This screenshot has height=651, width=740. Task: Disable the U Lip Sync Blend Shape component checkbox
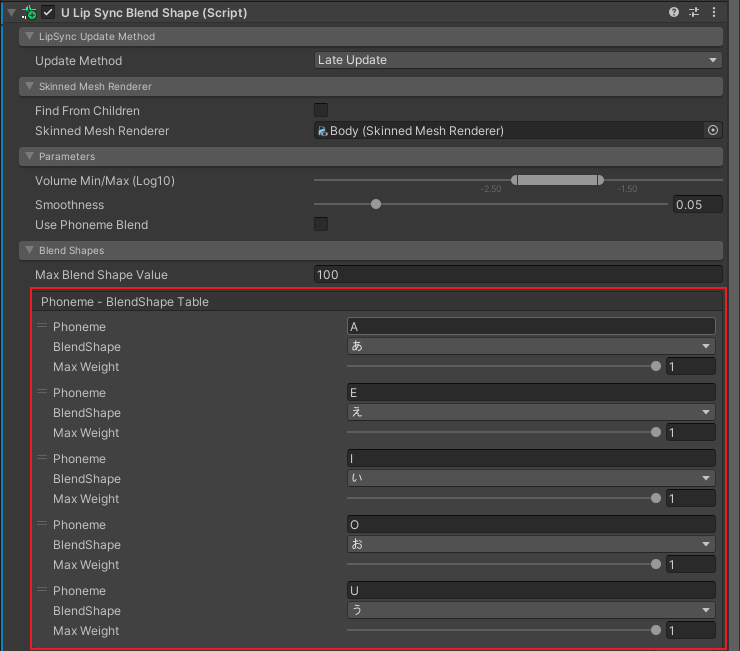pos(48,12)
